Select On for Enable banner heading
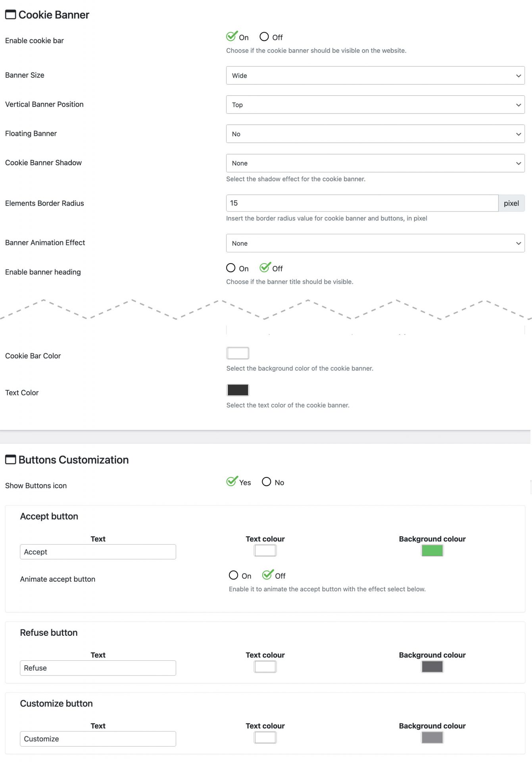The image size is (532, 762). pos(230,268)
